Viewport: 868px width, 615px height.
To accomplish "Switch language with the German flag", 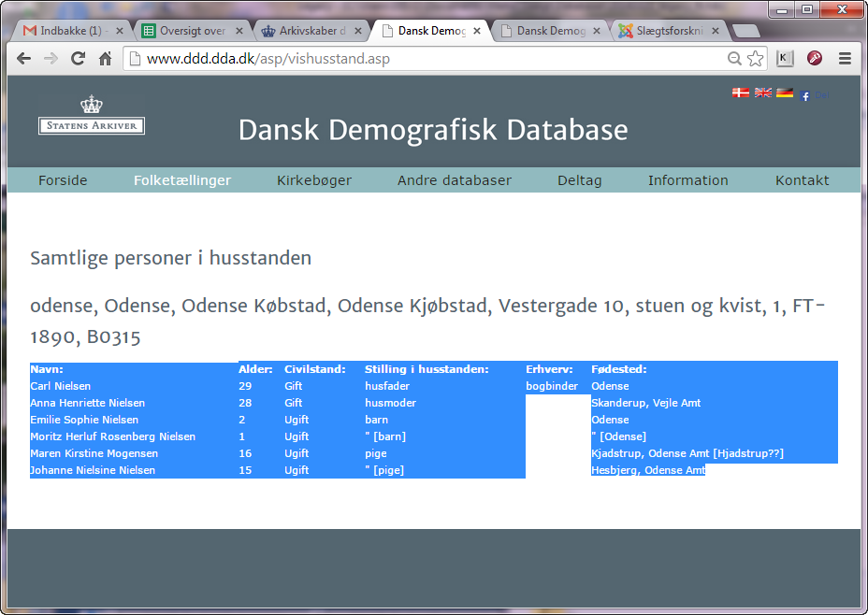I will 785,93.
